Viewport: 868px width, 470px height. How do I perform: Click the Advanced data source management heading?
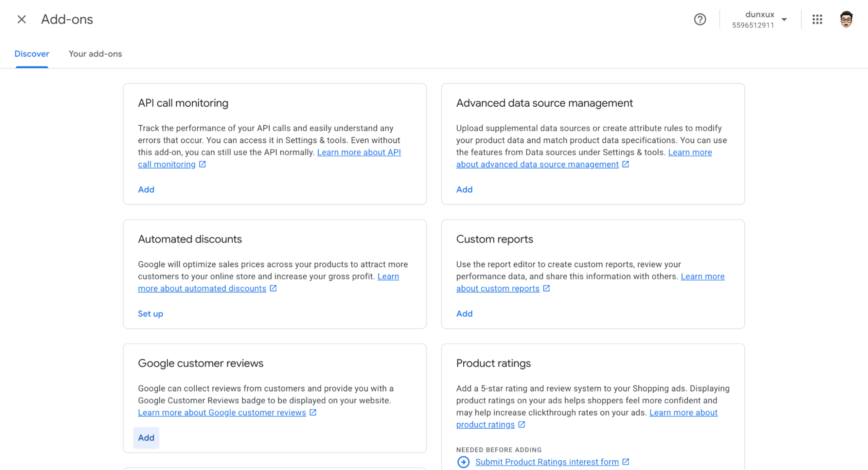[544, 103]
